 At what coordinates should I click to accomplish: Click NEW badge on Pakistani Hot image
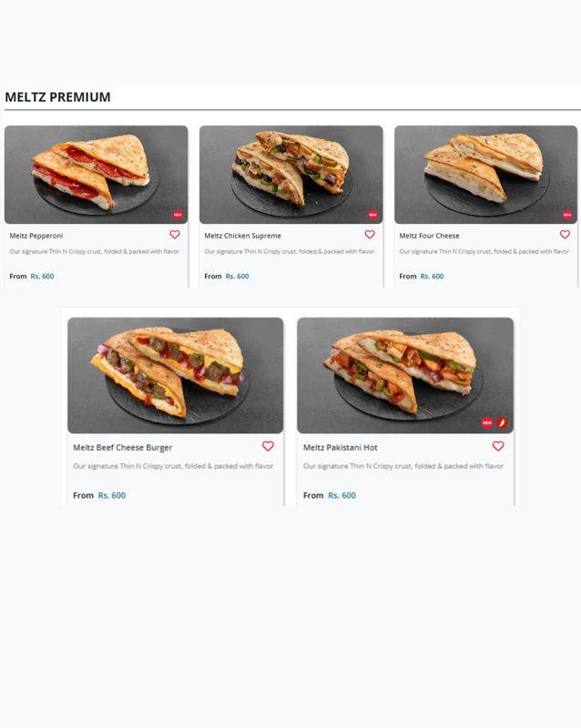pyautogui.click(x=487, y=422)
